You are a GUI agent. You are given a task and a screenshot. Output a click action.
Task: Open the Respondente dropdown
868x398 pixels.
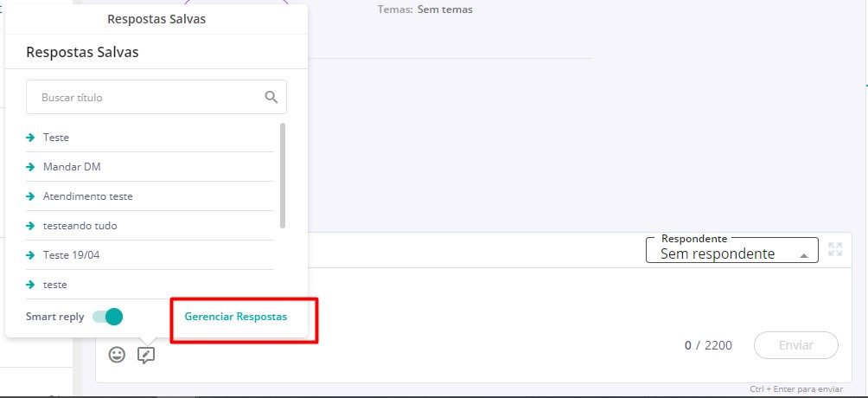click(x=731, y=250)
